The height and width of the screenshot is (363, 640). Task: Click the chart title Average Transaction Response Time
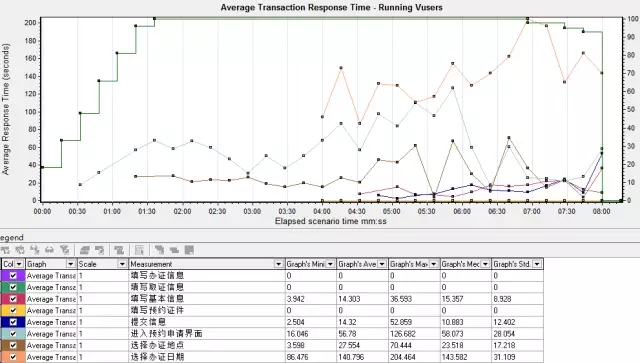point(296,7)
